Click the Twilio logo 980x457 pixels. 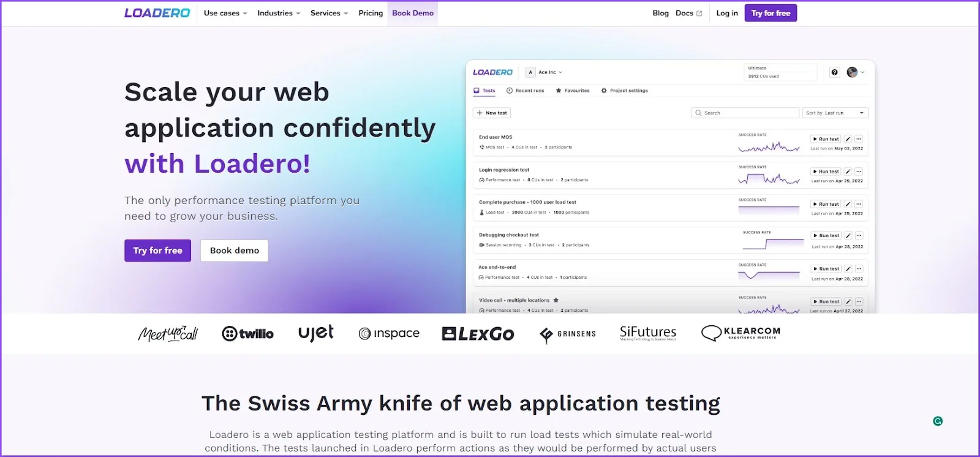247,334
